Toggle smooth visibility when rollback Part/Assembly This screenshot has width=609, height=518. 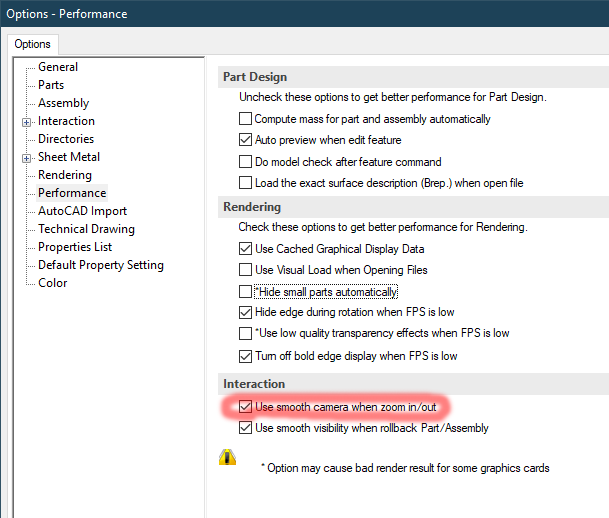[246, 428]
